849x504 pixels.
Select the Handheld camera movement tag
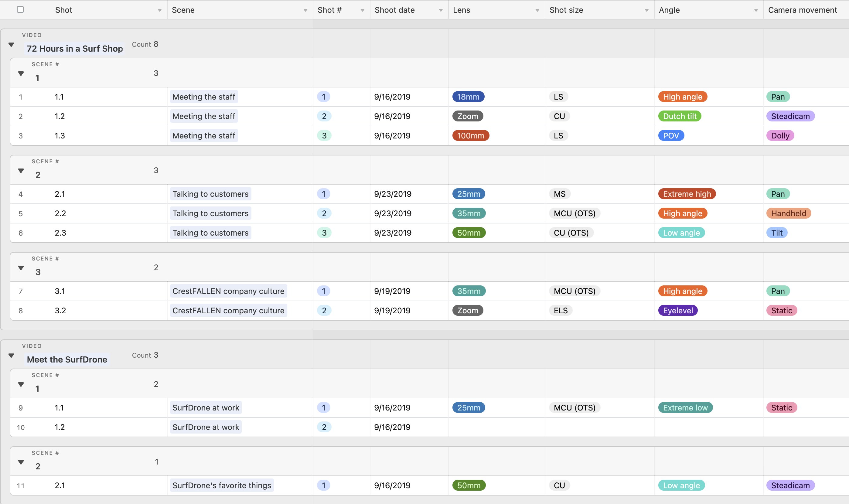click(788, 213)
